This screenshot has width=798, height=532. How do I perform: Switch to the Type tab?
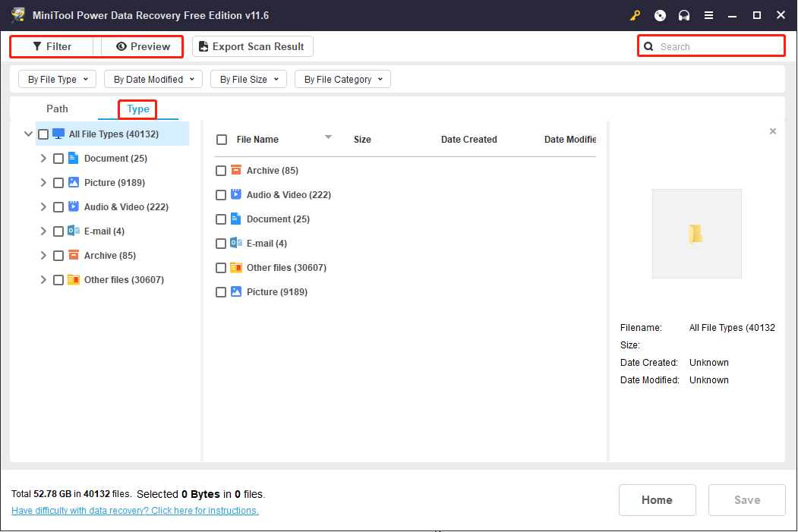pyautogui.click(x=137, y=109)
